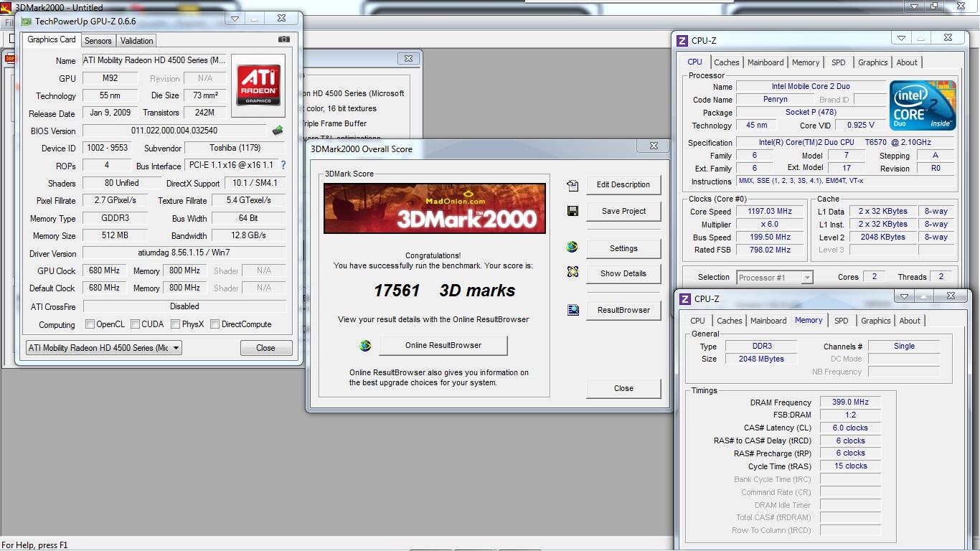Screen dimensions: 980x551
Task: Switch to the GPU-Z Sensors tab
Action: 98,41
